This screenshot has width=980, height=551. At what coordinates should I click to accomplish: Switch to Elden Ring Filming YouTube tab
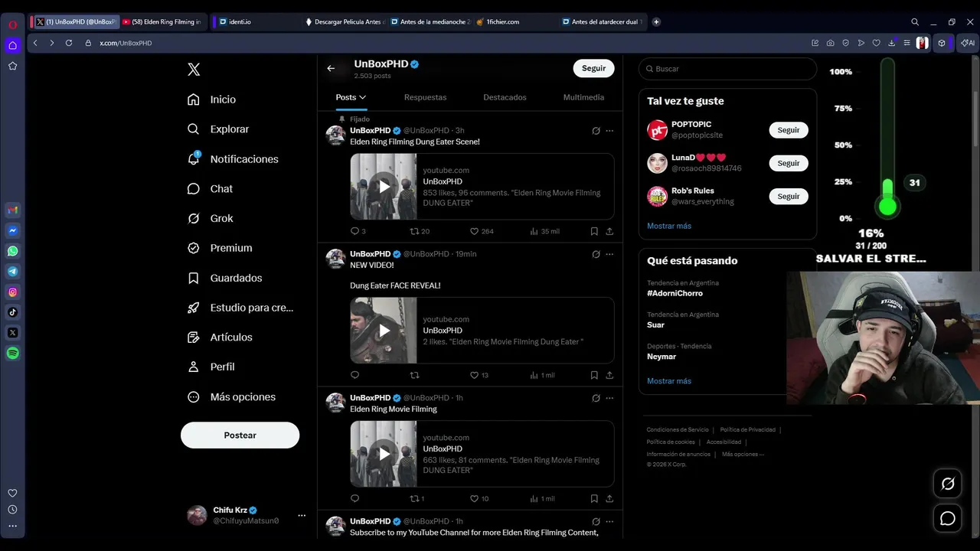(x=162, y=22)
